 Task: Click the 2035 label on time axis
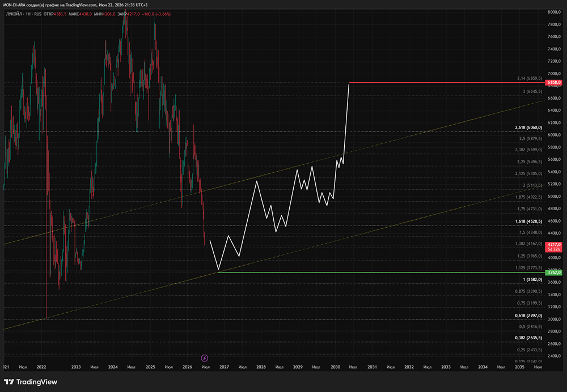point(519,367)
